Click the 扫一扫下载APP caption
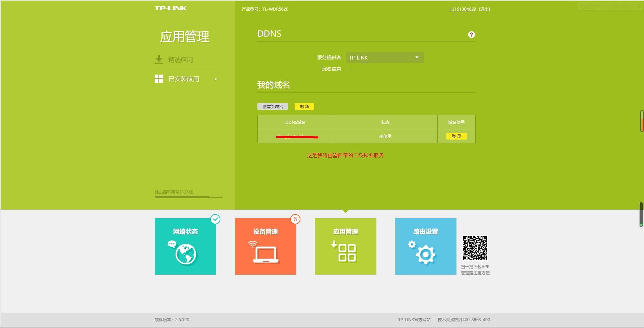Viewport: 644px width, 328px height. pos(475,267)
